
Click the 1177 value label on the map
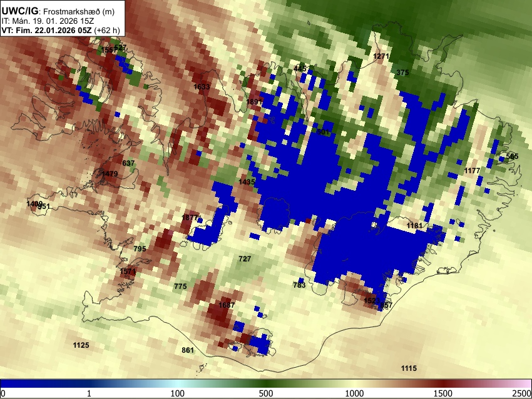tap(472, 171)
